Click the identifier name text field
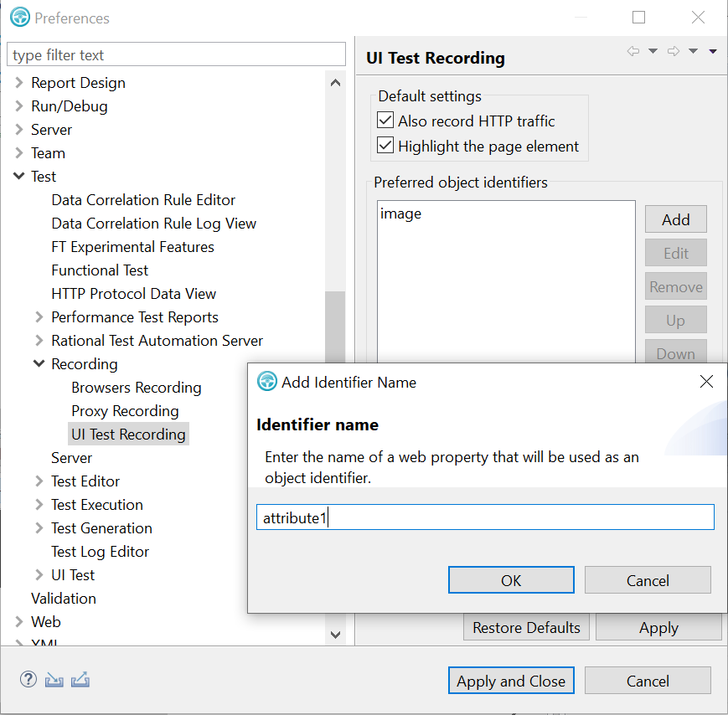Viewport: 728px width, 715px height. [484, 517]
